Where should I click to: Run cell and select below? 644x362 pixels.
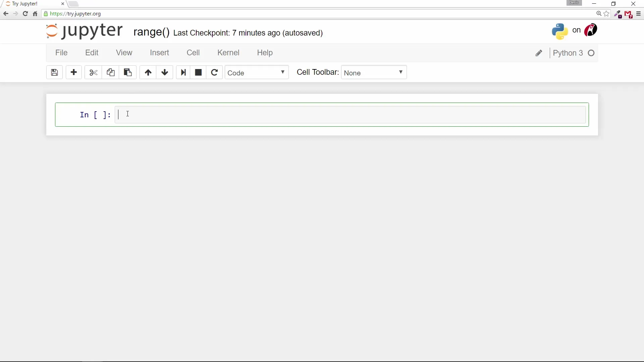(183, 72)
